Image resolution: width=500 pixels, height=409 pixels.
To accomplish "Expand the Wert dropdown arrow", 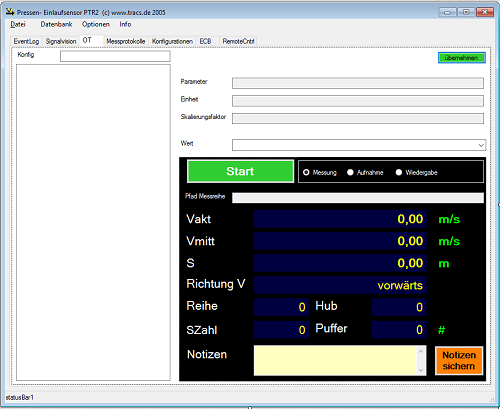I will pos(481,145).
